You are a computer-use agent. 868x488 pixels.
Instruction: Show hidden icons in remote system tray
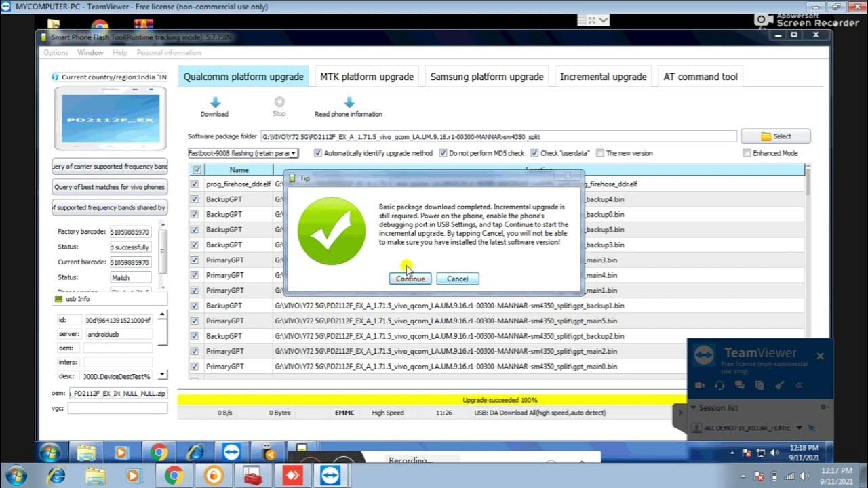pyautogui.click(x=732, y=452)
